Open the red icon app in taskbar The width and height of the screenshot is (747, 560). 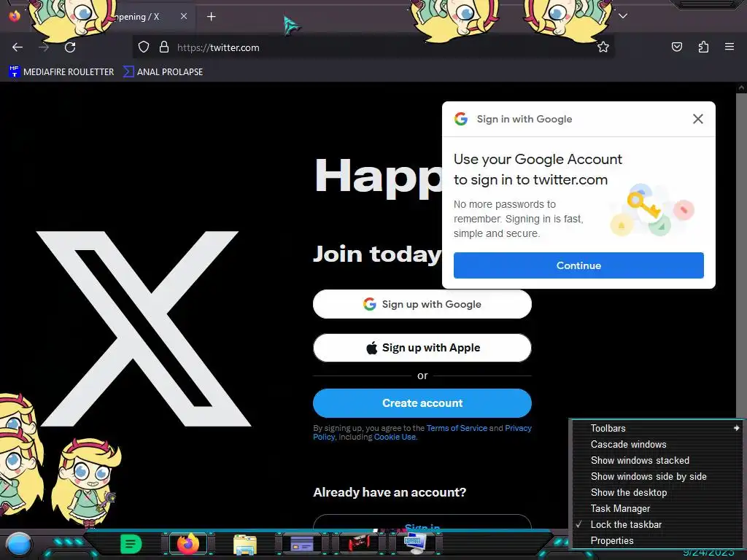(x=358, y=543)
